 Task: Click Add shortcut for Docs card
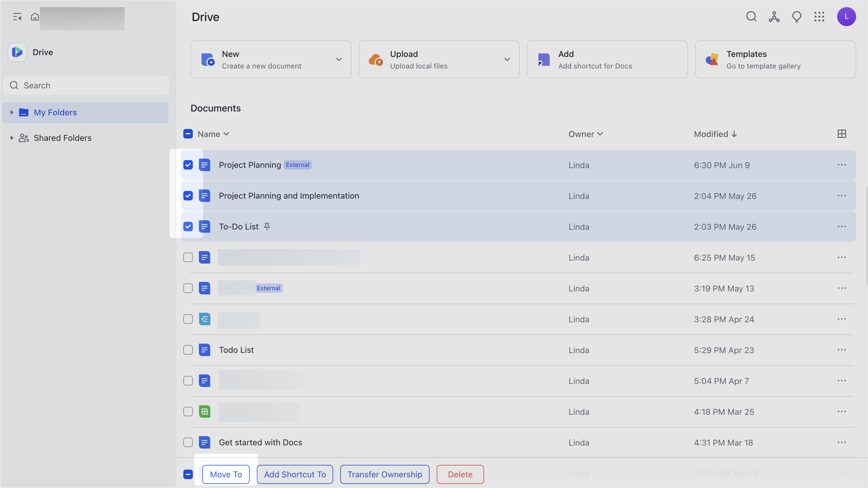(607, 59)
